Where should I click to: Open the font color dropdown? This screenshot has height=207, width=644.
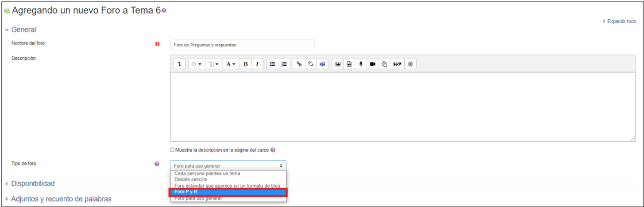coord(231,64)
